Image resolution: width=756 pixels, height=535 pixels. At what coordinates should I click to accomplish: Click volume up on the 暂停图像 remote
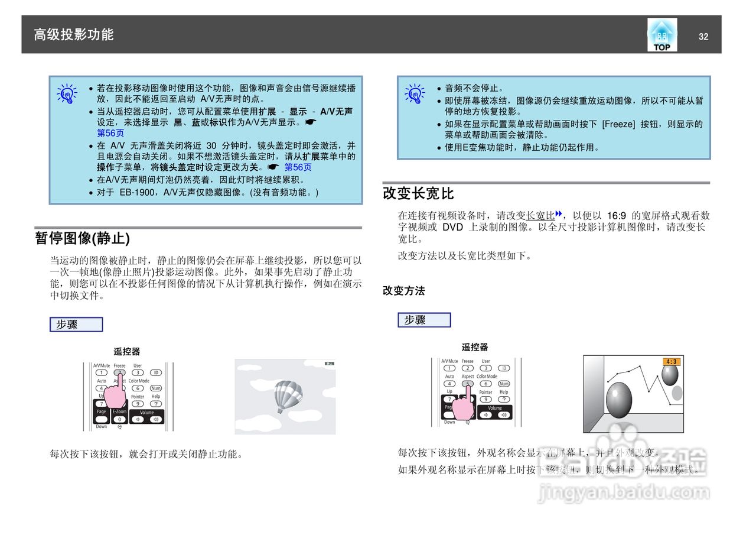pos(156,419)
